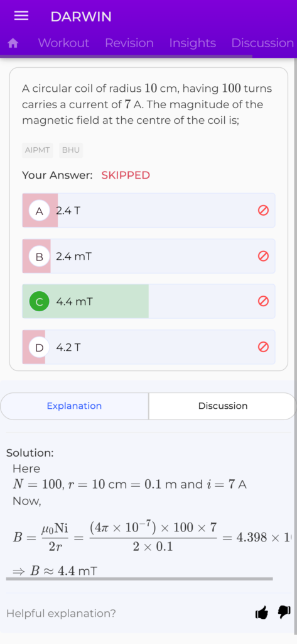Click the AIPMT tag
The width and height of the screenshot is (297, 644).
(37, 150)
